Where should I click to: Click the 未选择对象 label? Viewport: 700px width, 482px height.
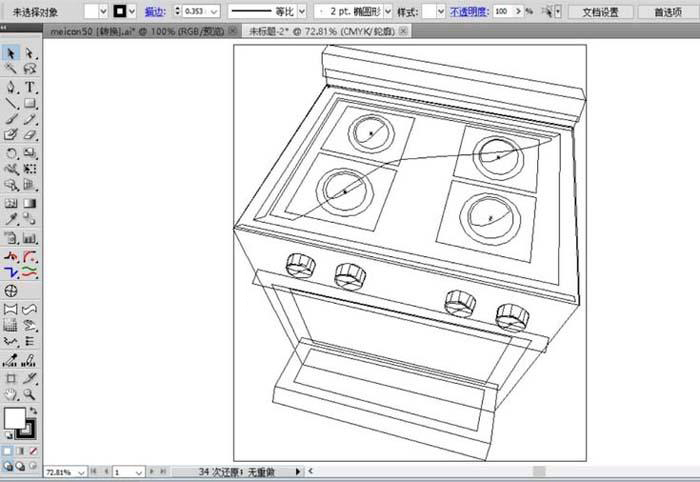coord(35,12)
